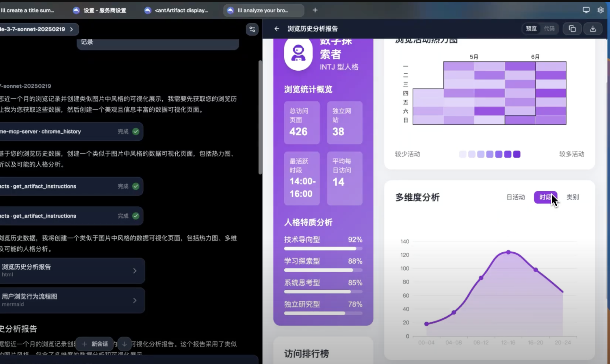Select the 时段 analysis tab
Screen dimensions: 610x364
[x=545, y=197]
